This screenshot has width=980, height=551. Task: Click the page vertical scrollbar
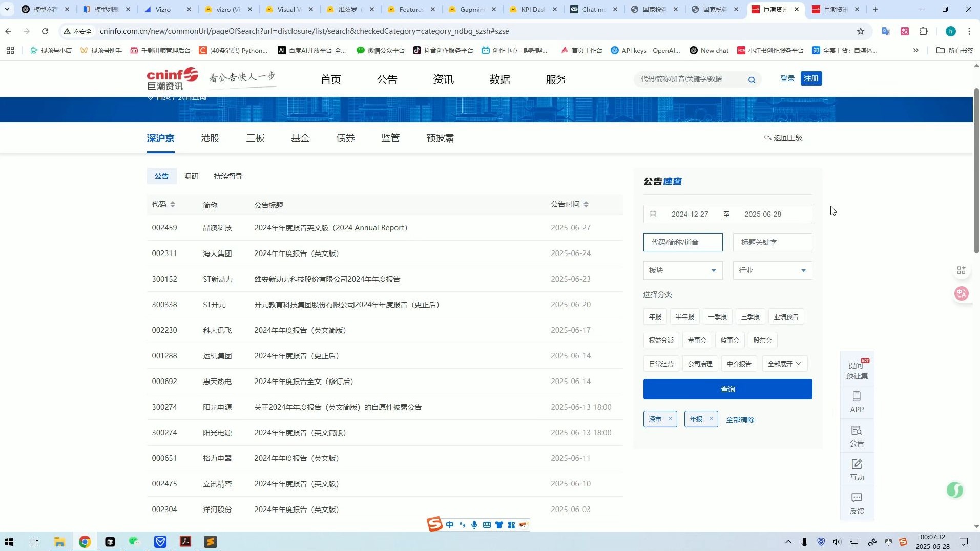[x=976, y=171]
